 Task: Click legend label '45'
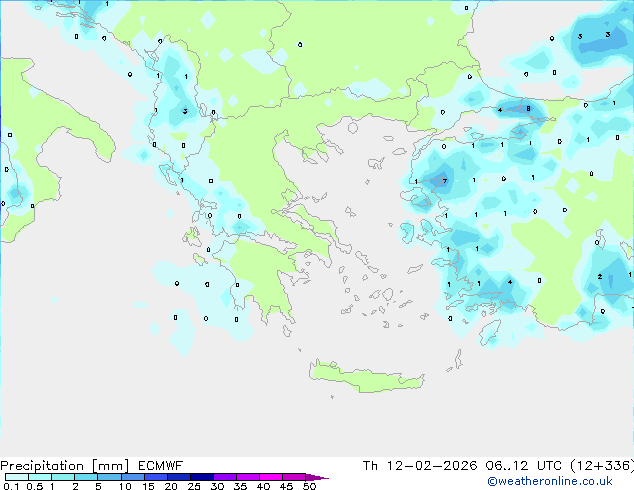286,486
